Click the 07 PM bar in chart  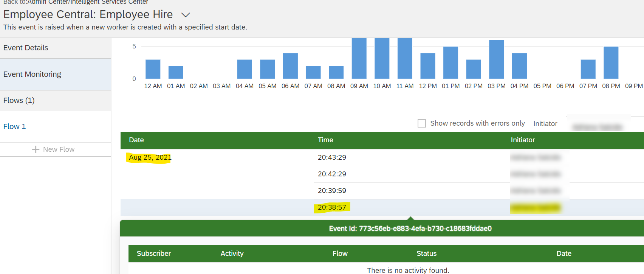[588, 69]
